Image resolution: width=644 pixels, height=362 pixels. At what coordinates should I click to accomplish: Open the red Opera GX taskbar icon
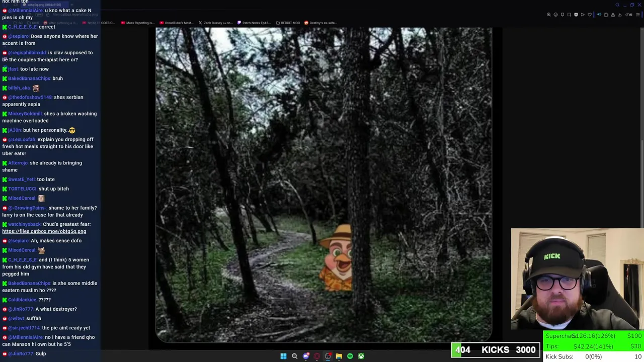[316, 356]
